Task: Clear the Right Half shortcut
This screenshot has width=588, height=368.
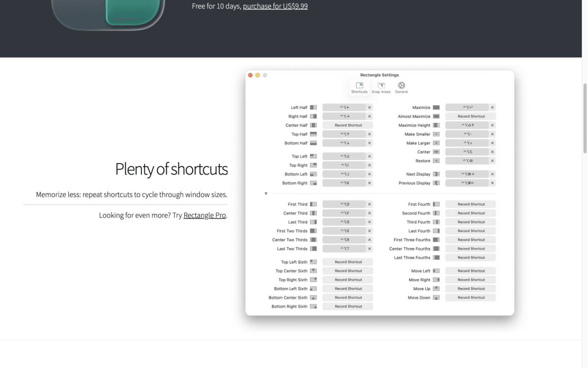Action: (x=370, y=117)
